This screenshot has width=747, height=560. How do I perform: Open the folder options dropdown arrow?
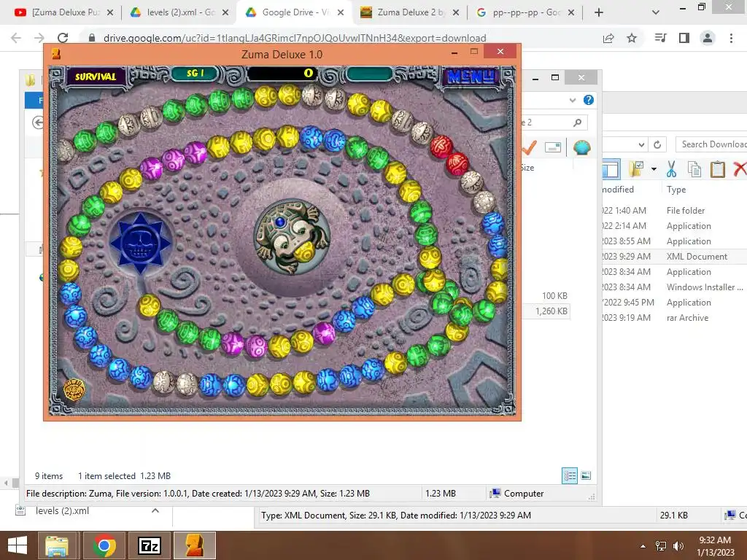654,168
